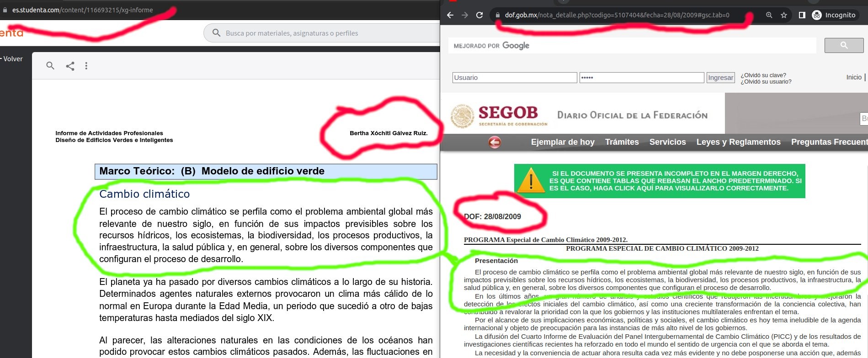Search within the document viewer
Screen dimensions: 868x358
[50, 66]
